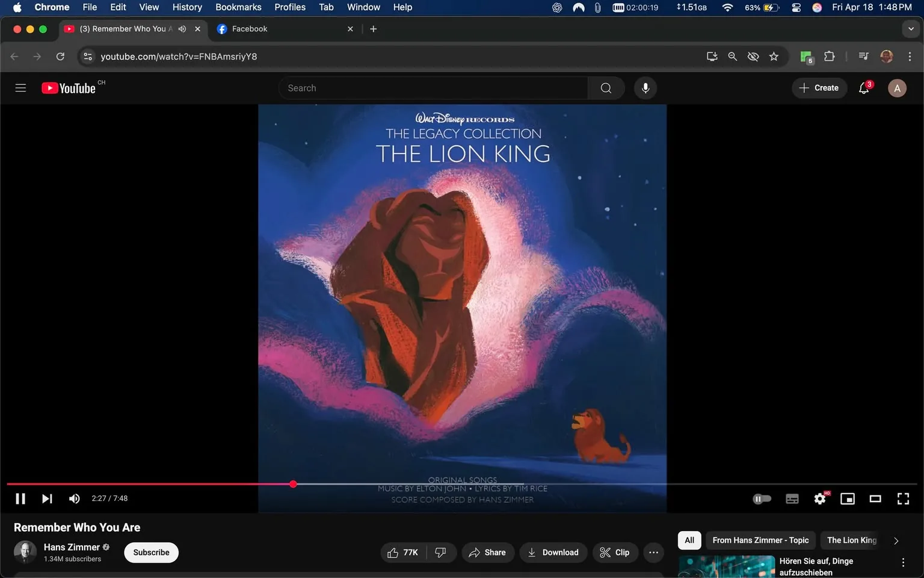
Task: Click a spot on the video progress bar
Action: click(x=421, y=484)
